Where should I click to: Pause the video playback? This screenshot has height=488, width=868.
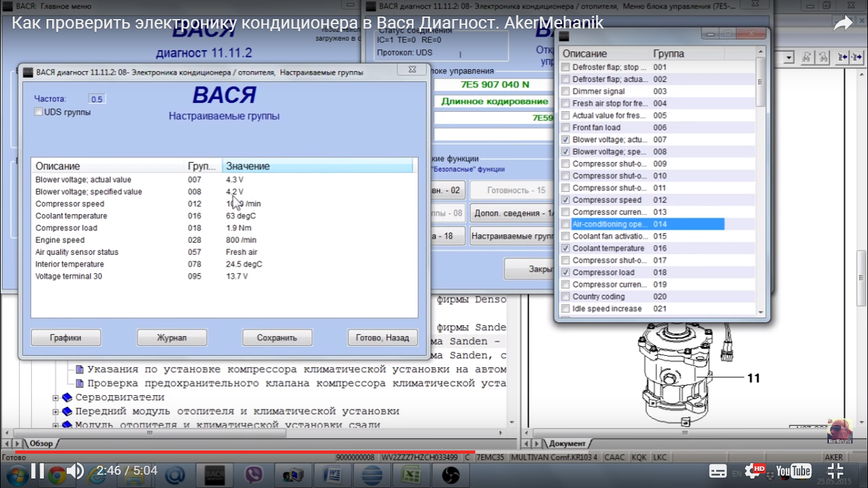tap(37, 471)
